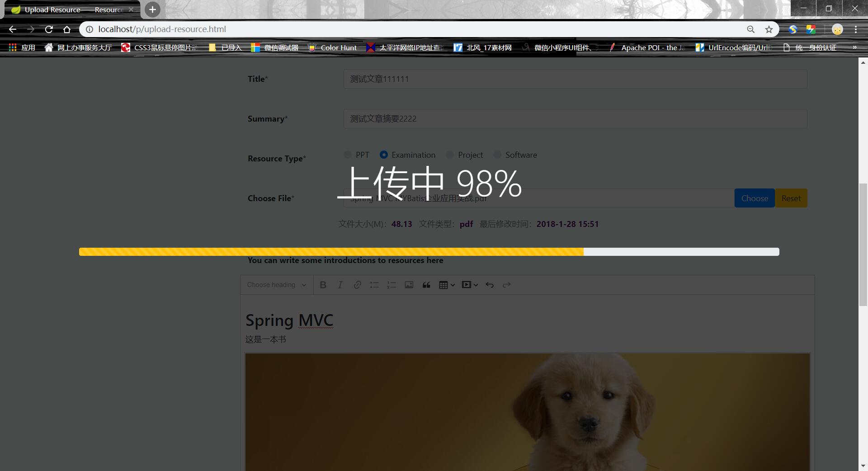The width and height of the screenshot is (868, 471).
Task: Insert a link with the link icon
Action: tap(357, 285)
